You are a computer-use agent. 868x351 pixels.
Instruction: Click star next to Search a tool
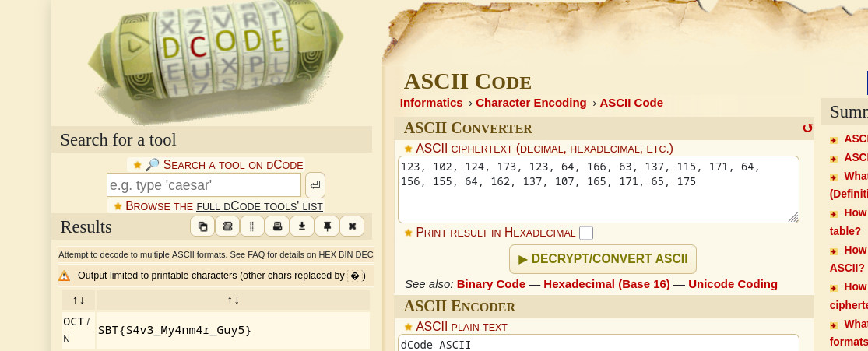tap(137, 165)
